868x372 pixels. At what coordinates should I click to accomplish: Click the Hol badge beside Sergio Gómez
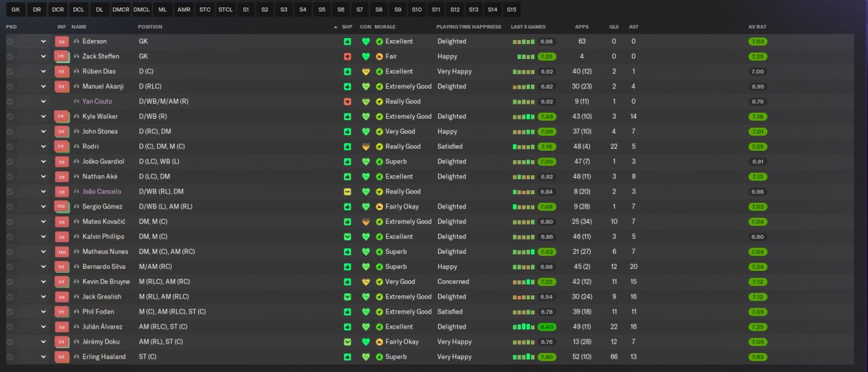click(62, 206)
